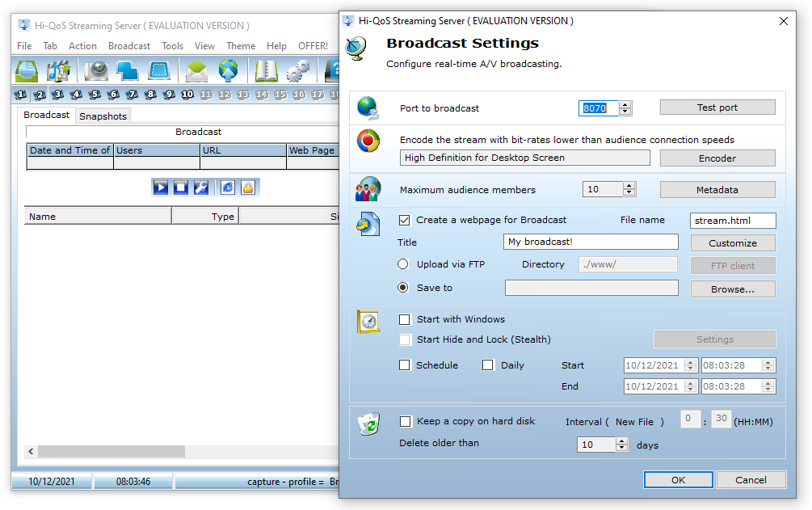Click the dashed region capture toolbar icon
Screen dimensions: 812x510
pos(159,71)
